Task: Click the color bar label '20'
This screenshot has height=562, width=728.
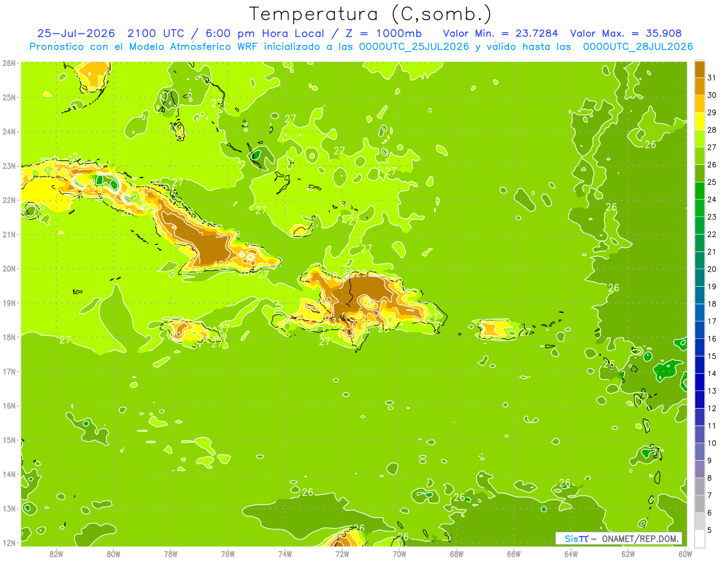Action: pyautogui.click(x=712, y=269)
